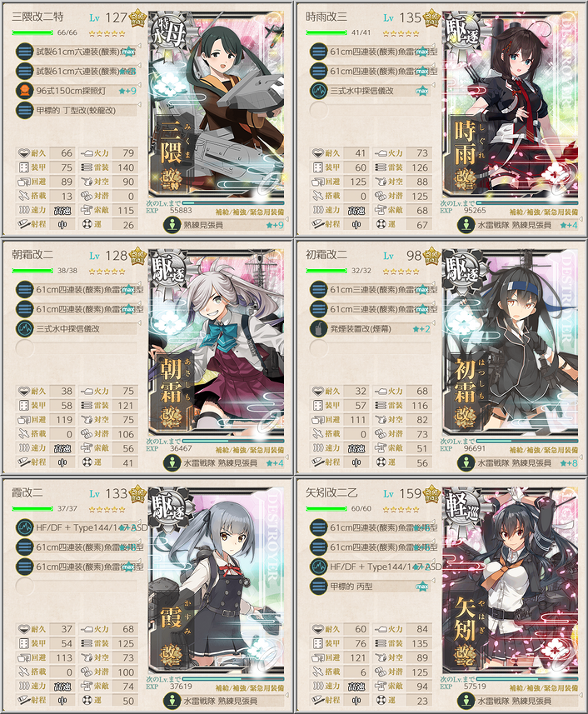Open Hatsushimo's 発煙装置改(煙幕) equipment row
Image resolution: width=588 pixels, height=714 pixels.
(371, 328)
